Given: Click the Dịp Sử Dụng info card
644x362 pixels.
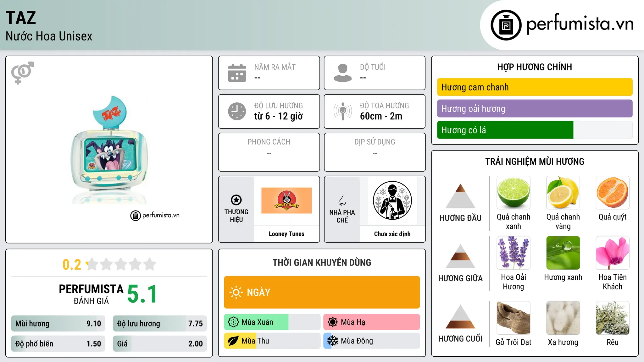Looking at the screenshot, I should [x=375, y=152].
